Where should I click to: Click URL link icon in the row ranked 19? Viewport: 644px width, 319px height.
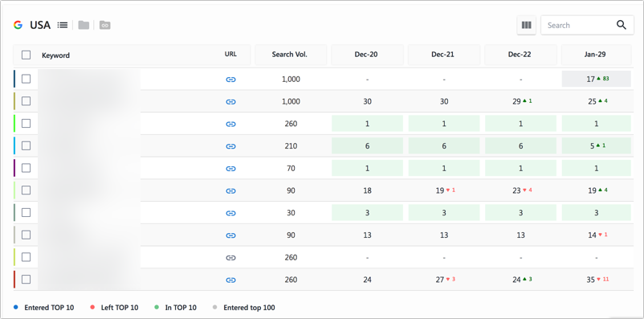[230, 190]
